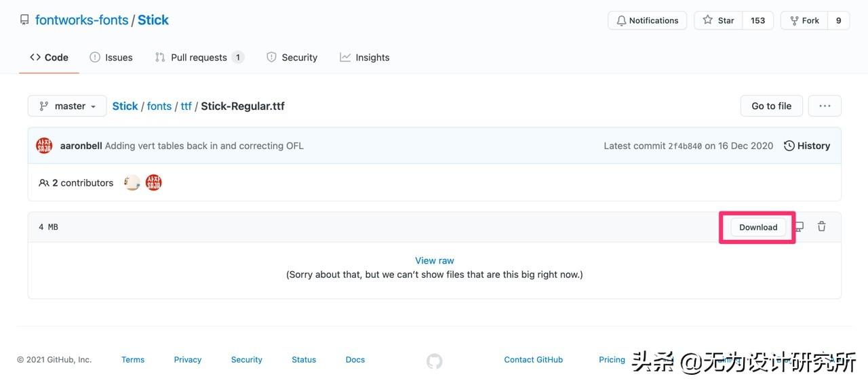Image resolution: width=868 pixels, height=385 pixels.
Task: Go to the Security tab
Action: pos(292,58)
